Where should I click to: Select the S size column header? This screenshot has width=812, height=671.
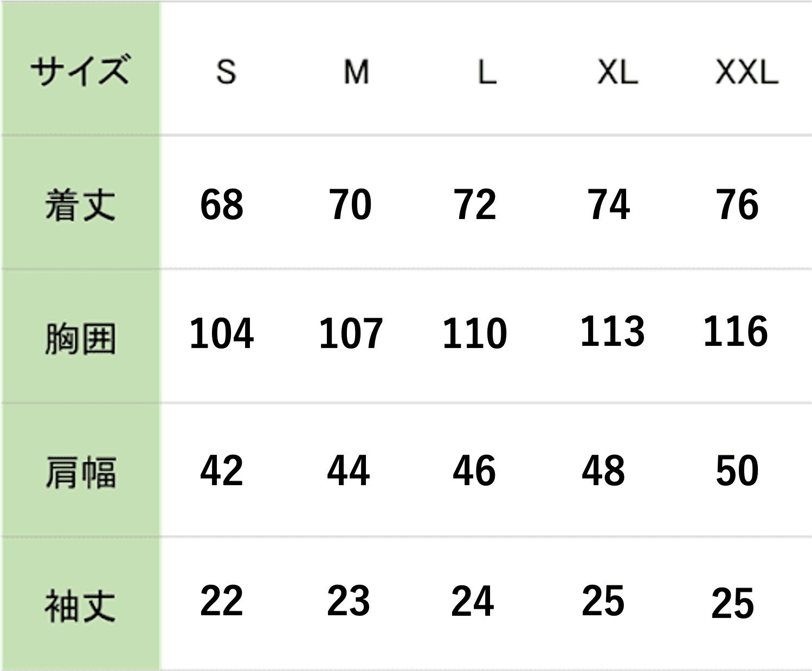click(226, 72)
